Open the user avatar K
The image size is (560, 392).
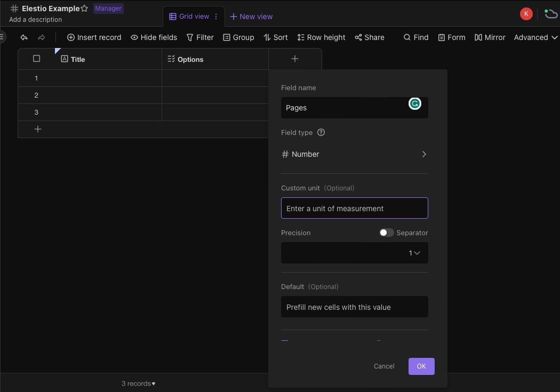coord(526,14)
